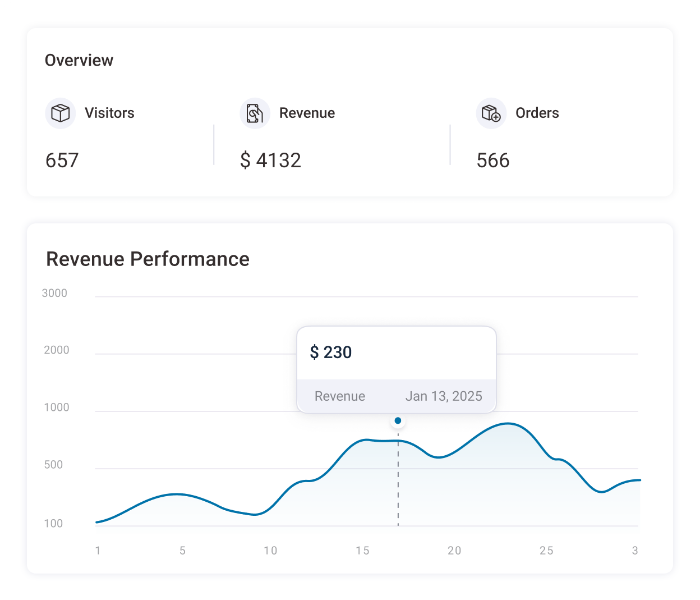Click the Overview heading
Image resolution: width=700 pixels, height=600 pixels.
[79, 61]
